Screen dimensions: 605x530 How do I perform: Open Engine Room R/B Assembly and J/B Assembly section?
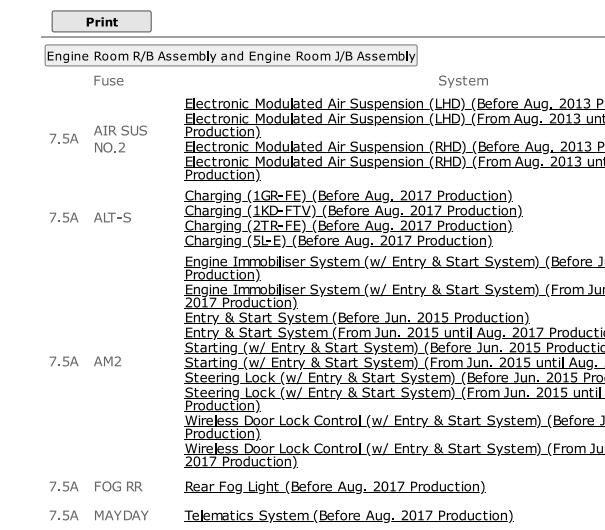pyautogui.click(x=231, y=56)
